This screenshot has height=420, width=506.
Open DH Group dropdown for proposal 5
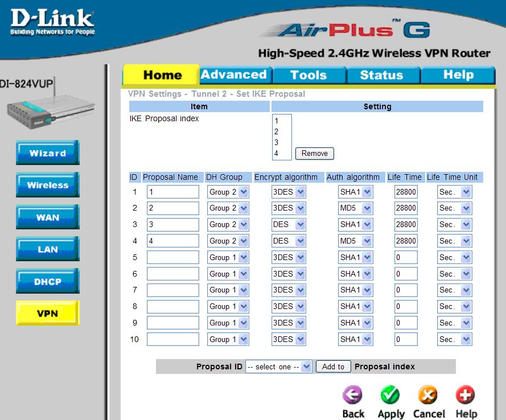point(228,257)
